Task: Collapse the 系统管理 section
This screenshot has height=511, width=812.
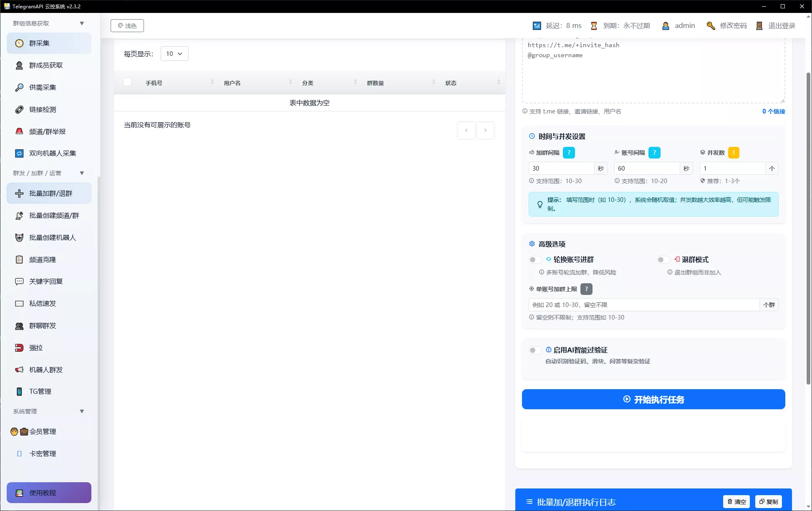Action: click(x=82, y=411)
